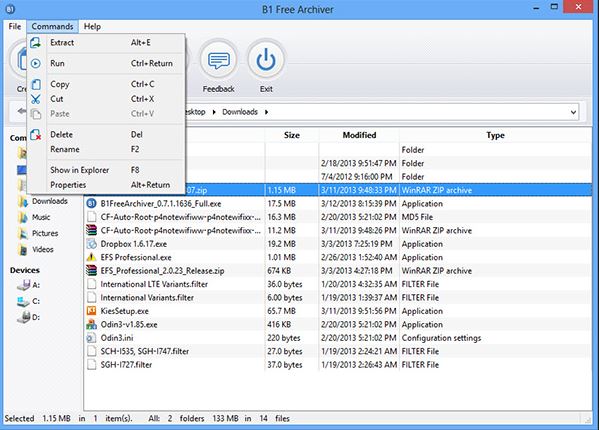Click the Dropbox 1.6.17.exe file icon
599x430 pixels.
point(91,244)
